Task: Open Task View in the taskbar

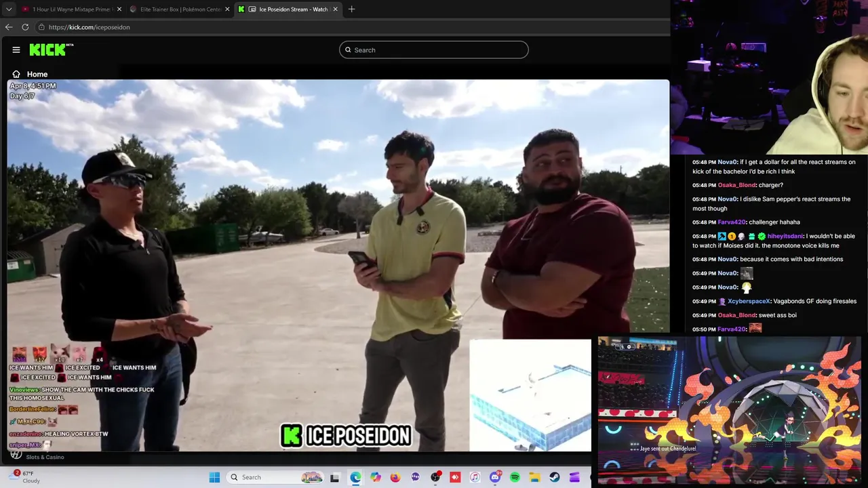Action: pos(334,477)
